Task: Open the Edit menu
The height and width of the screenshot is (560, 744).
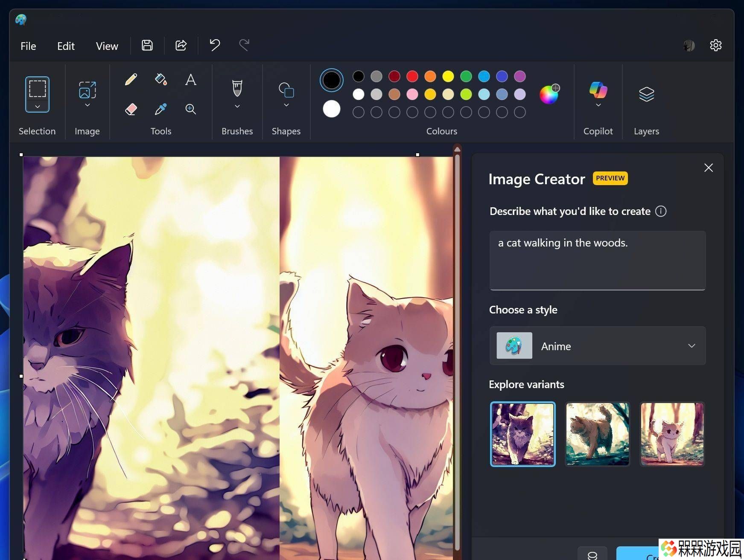Action: tap(66, 46)
